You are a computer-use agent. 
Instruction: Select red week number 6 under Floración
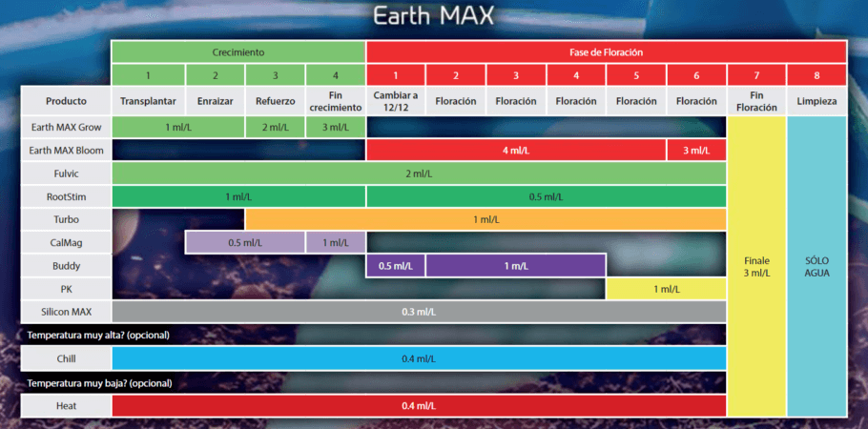[x=696, y=75]
